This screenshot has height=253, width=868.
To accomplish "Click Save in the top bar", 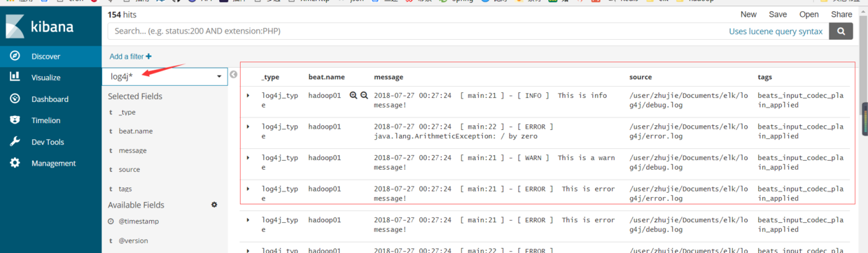I will [778, 14].
